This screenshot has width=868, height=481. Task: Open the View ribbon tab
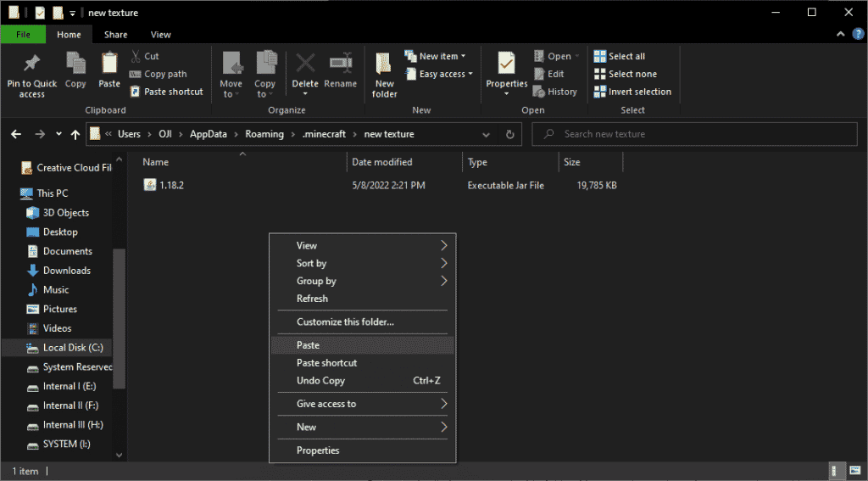point(160,35)
